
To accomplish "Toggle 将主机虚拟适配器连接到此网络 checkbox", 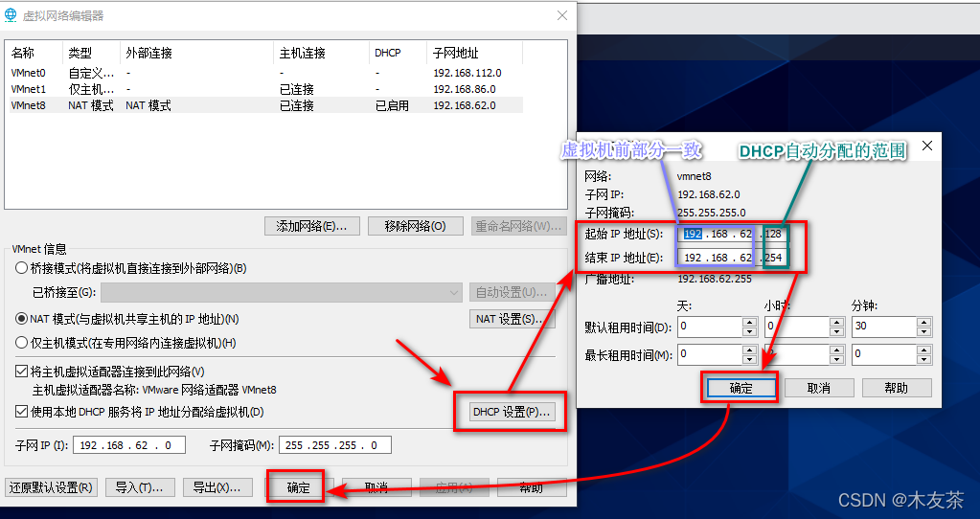I will [21, 372].
